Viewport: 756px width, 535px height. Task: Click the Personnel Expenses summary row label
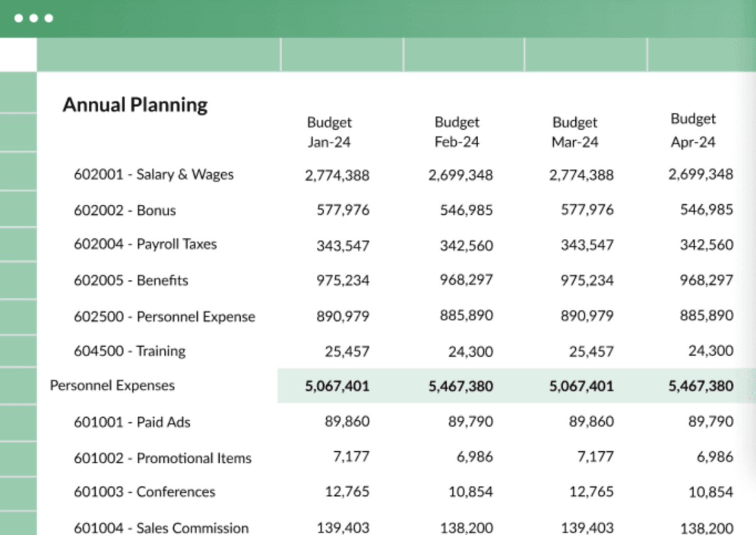(112, 385)
